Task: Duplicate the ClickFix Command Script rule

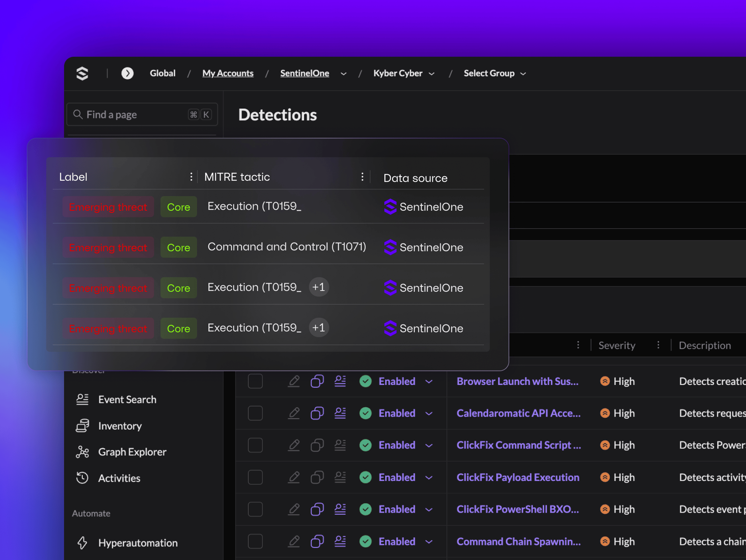Action: [317, 445]
